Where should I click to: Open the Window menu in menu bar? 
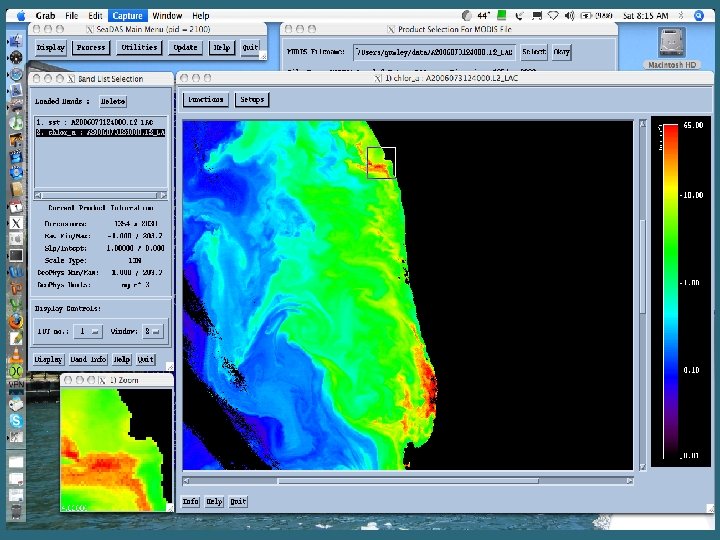(167, 16)
